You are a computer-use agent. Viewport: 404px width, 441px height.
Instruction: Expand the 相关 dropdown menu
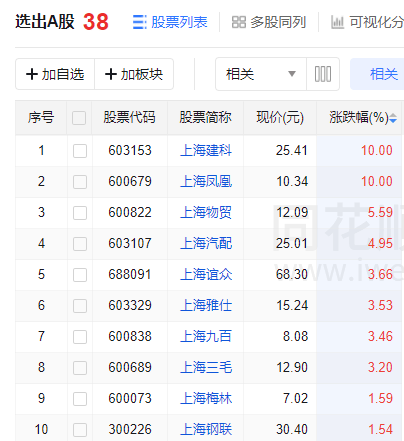pyautogui.click(x=261, y=74)
